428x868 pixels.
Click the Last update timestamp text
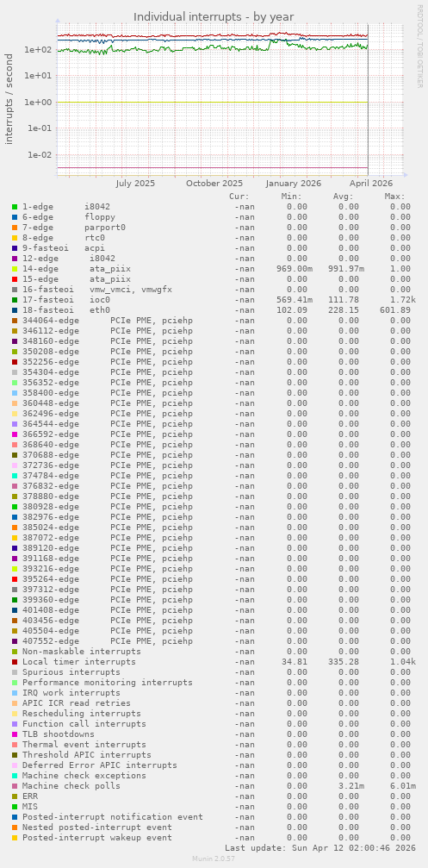pyautogui.click(x=320, y=847)
